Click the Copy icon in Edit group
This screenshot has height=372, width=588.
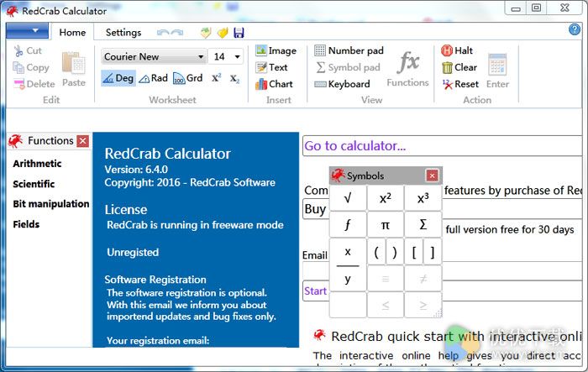coord(18,67)
